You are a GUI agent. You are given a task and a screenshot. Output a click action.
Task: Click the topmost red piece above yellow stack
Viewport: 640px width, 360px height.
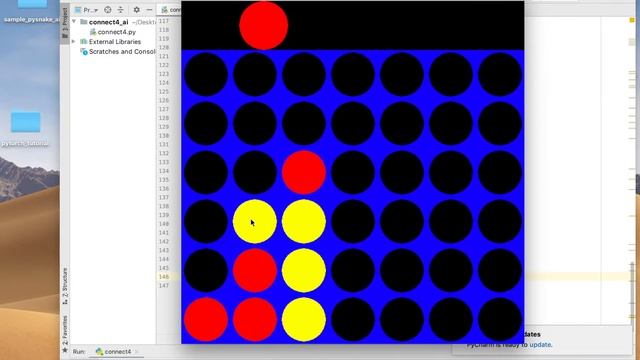click(304, 172)
